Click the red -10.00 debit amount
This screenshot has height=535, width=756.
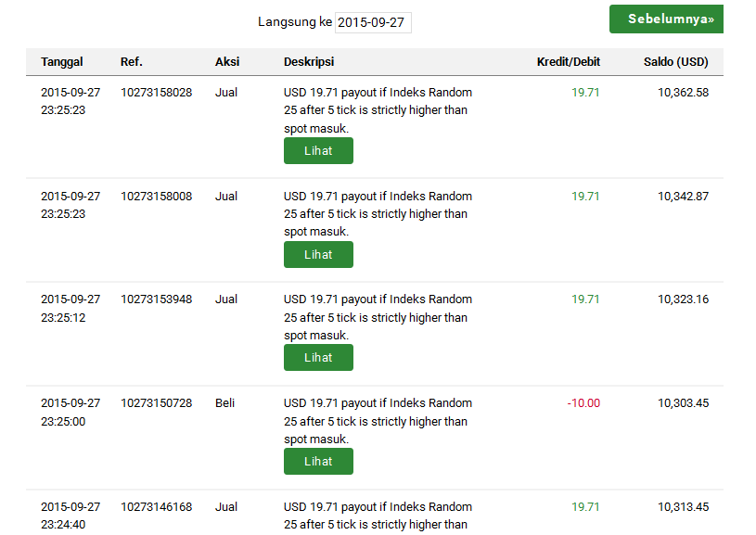coord(583,403)
